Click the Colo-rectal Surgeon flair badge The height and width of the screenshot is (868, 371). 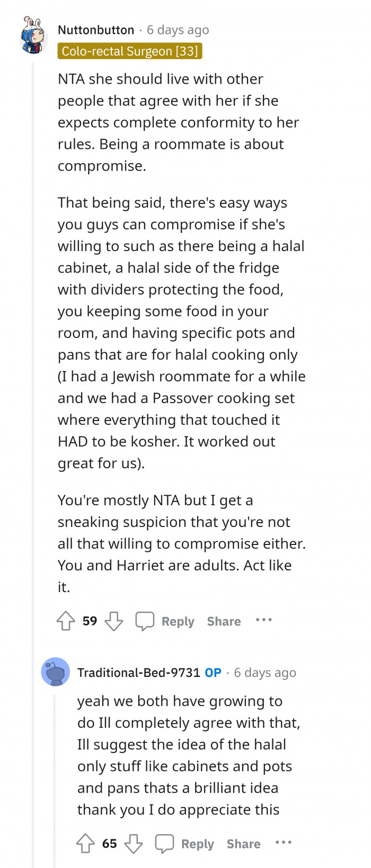pos(129,51)
